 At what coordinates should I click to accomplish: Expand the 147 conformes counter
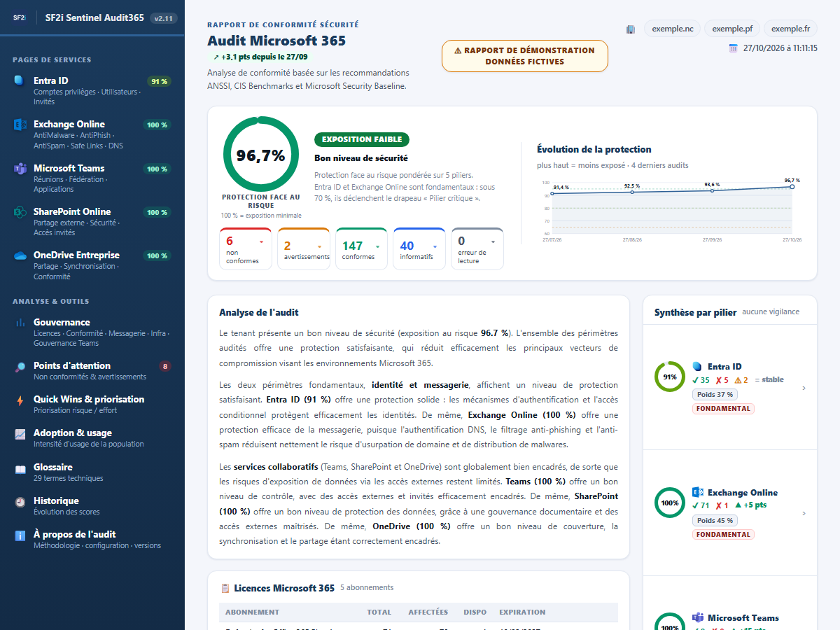(361, 248)
